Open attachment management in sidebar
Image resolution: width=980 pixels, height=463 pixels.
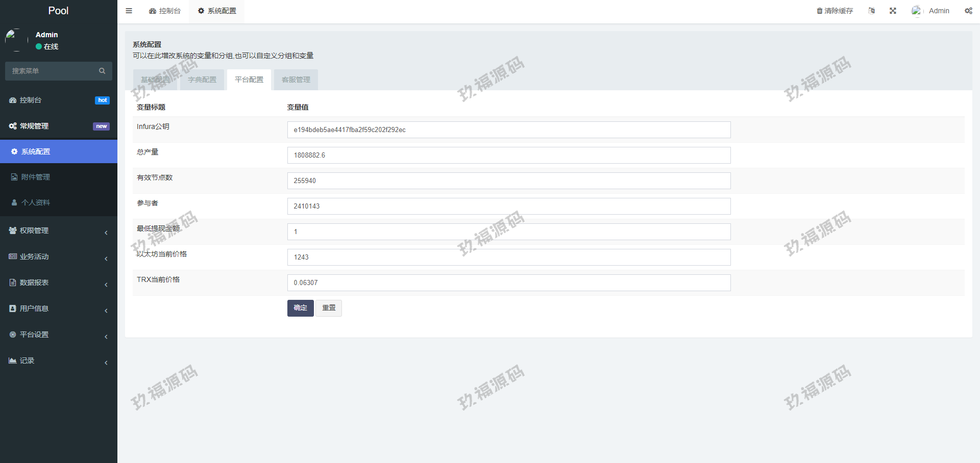[36, 177]
